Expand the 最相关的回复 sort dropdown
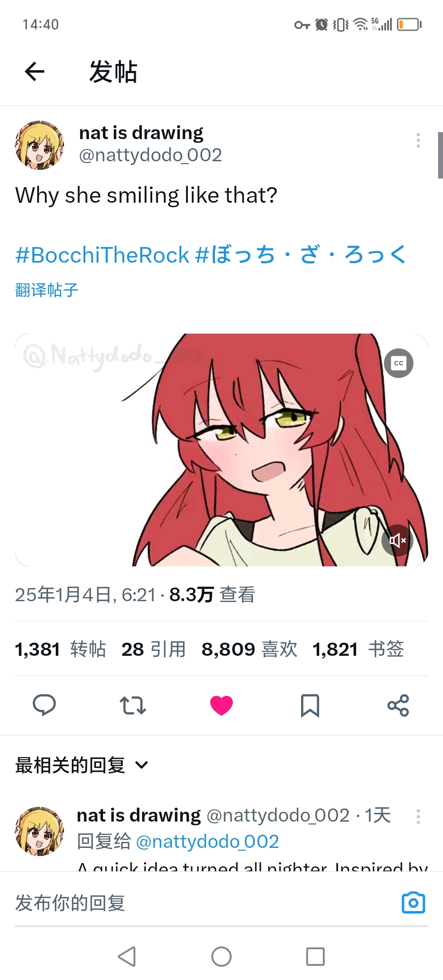This screenshot has height=980, width=443. pos(82,765)
